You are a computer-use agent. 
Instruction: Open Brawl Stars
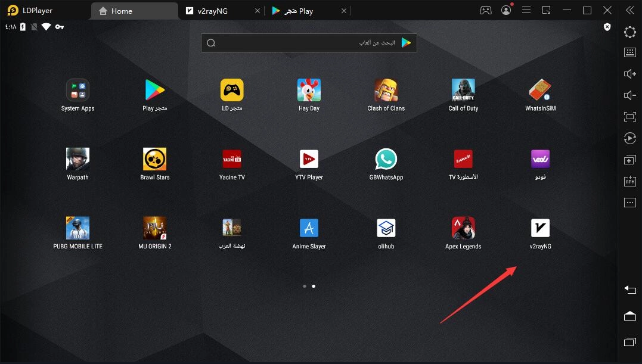click(x=155, y=159)
